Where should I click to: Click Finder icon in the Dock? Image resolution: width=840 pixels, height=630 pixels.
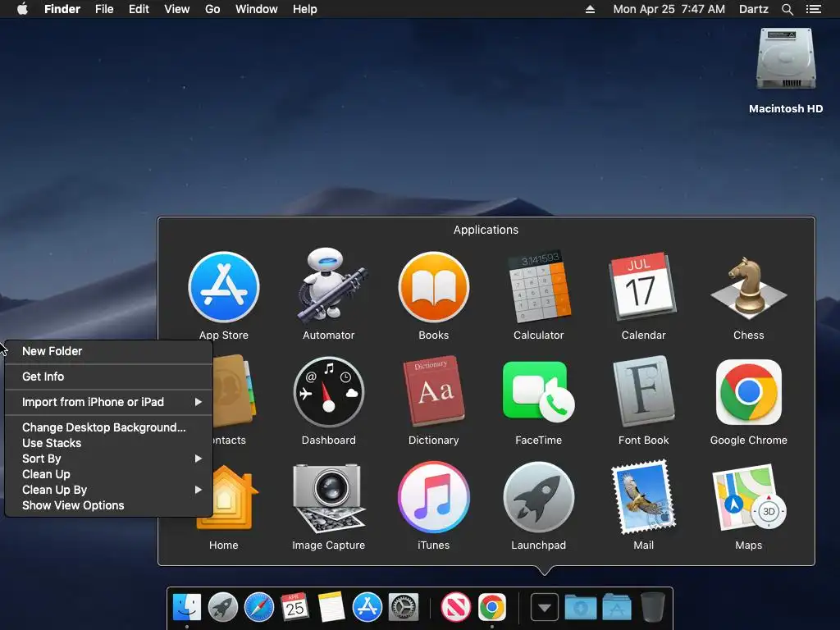click(x=187, y=608)
